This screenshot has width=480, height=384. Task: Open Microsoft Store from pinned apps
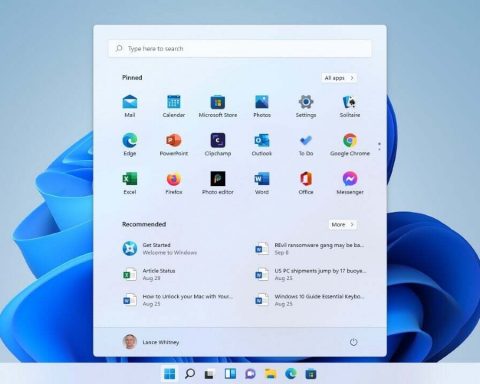pyautogui.click(x=218, y=106)
